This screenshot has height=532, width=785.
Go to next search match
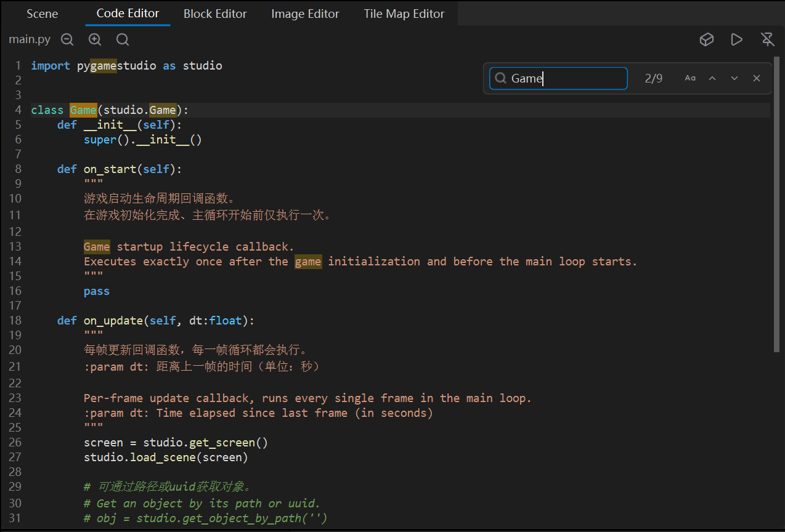[734, 78]
